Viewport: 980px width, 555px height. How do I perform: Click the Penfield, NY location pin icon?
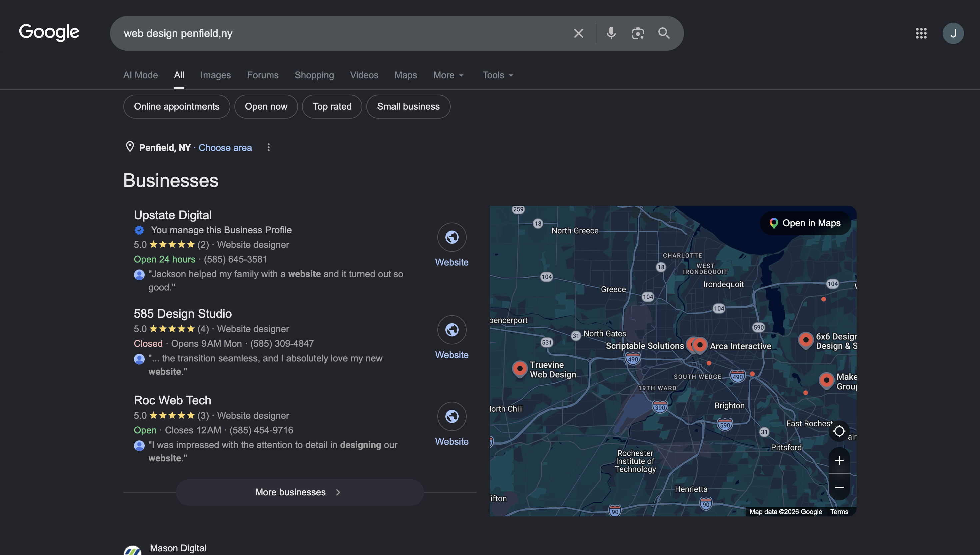click(x=130, y=147)
